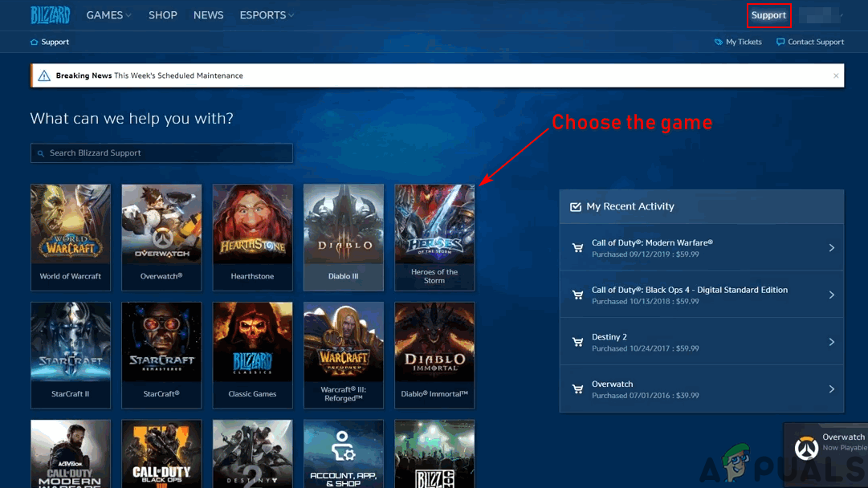Choose the Diablo Immortal tile

click(x=434, y=356)
